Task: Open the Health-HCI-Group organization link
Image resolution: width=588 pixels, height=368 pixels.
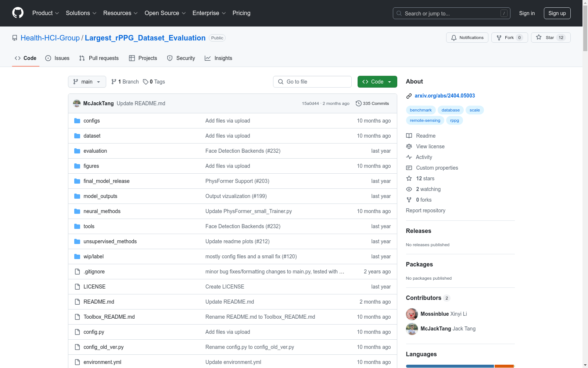Action: point(50,38)
